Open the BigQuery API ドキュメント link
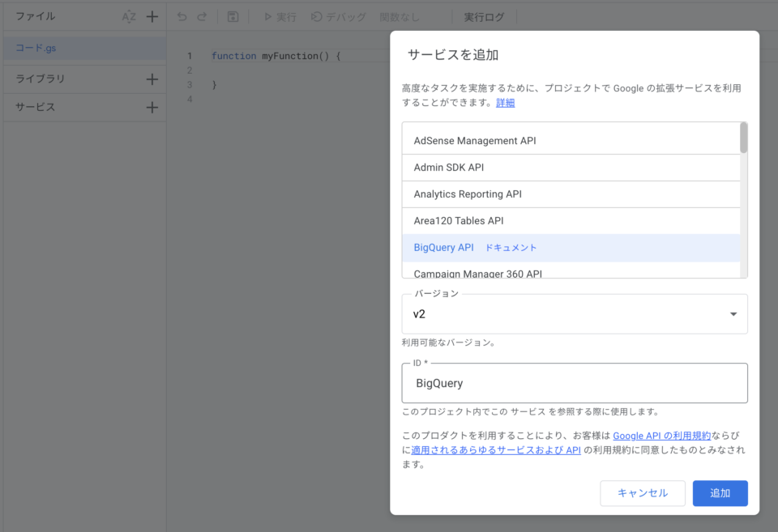This screenshot has height=532, width=778. pyautogui.click(x=511, y=247)
